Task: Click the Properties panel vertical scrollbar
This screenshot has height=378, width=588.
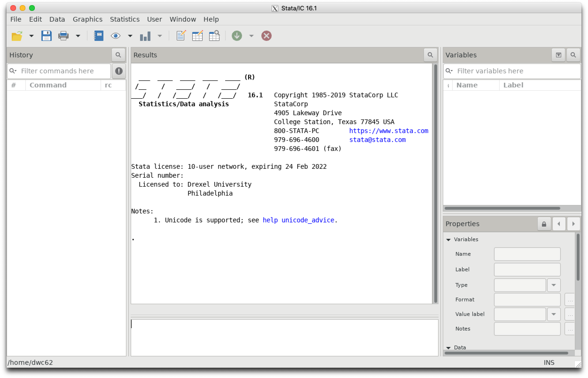Action: click(578, 257)
